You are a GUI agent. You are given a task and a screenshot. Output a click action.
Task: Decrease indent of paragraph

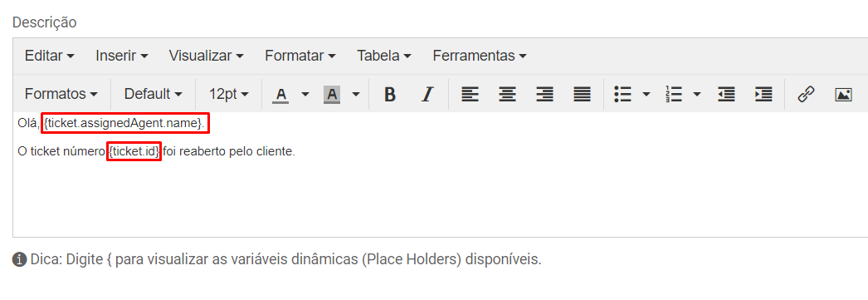(726, 94)
